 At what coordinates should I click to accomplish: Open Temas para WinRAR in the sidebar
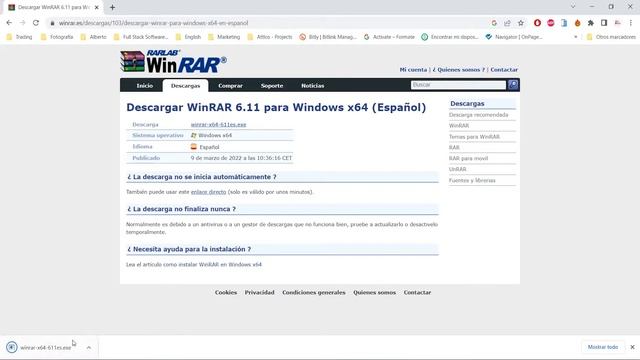[x=474, y=137]
